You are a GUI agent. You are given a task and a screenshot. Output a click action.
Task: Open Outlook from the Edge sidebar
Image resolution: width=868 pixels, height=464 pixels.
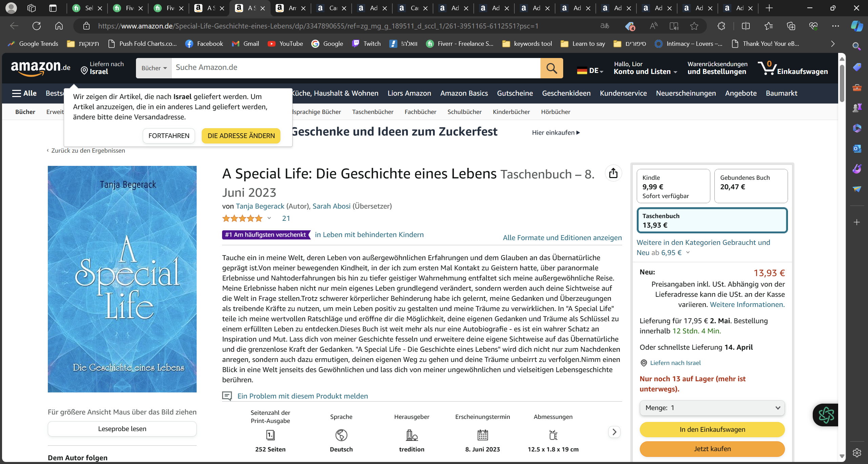[857, 149]
